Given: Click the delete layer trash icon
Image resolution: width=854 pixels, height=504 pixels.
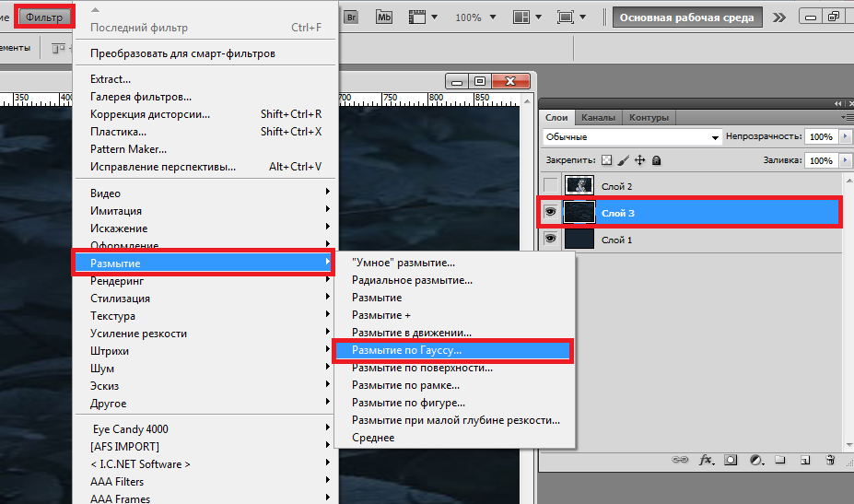Looking at the screenshot, I should pos(830,459).
